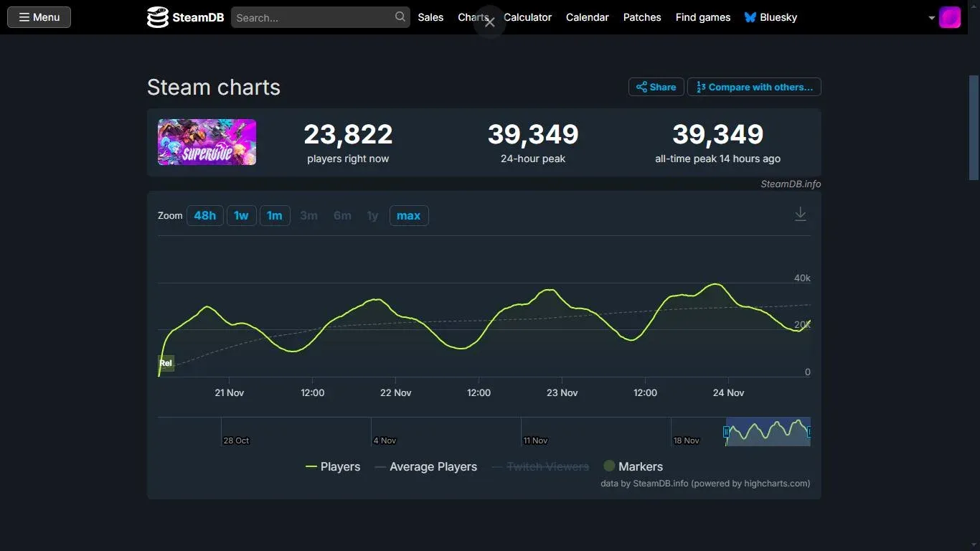The height and width of the screenshot is (551, 980).
Task: Click the 23,822 players right now figure
Action: pos(348,134)
